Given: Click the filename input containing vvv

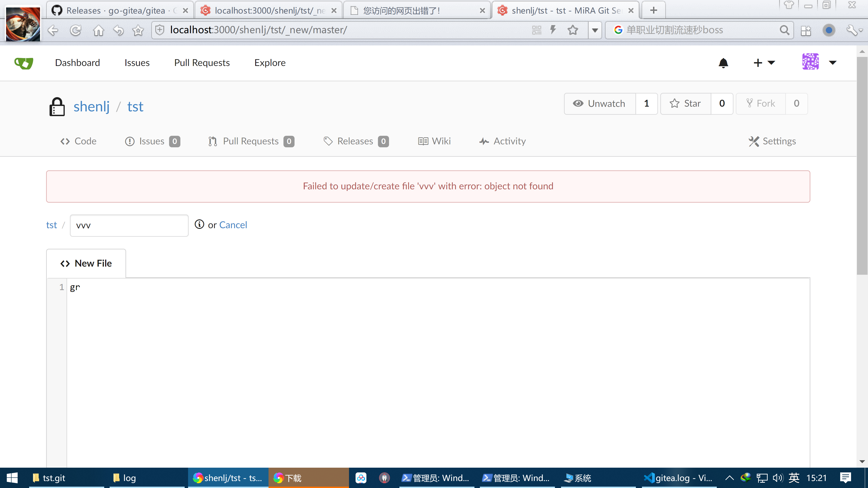Looking at the screenshot, I should click(x=129, y=225).
